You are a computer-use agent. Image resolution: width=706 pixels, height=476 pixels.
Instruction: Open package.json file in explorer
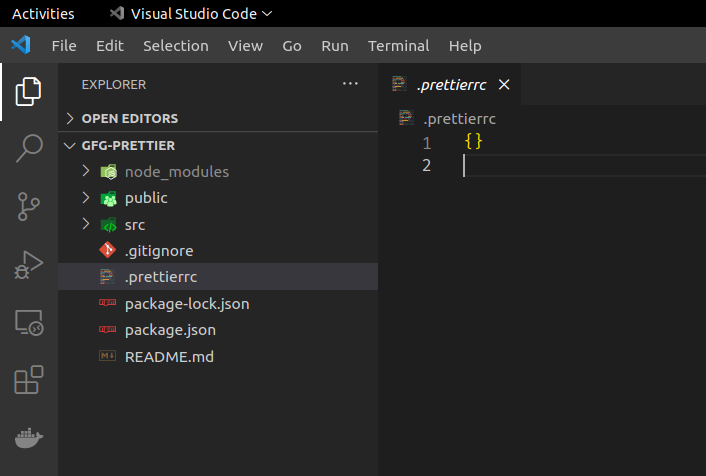click(x=170, y=330)
